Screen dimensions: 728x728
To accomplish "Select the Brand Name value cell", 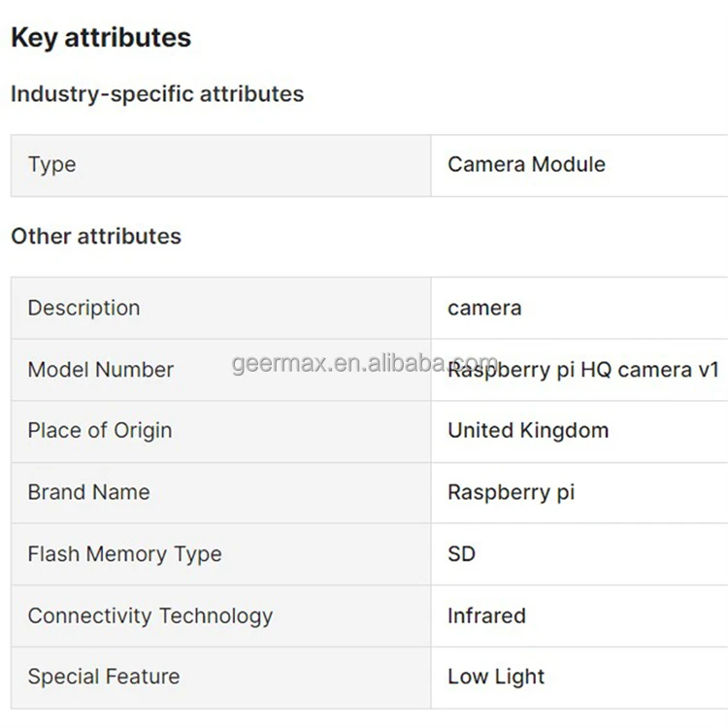I will click(x=512, y=492).
